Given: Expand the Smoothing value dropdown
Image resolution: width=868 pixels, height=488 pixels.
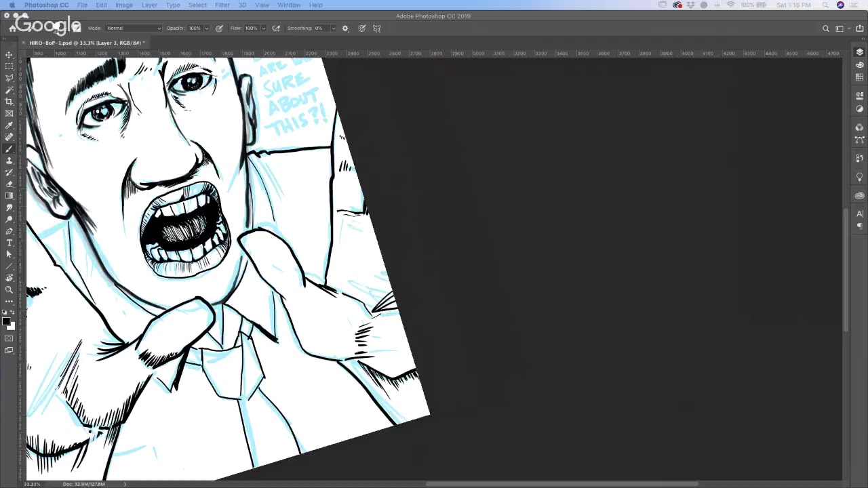Looking at the screenshot, I should coord(333,28).
